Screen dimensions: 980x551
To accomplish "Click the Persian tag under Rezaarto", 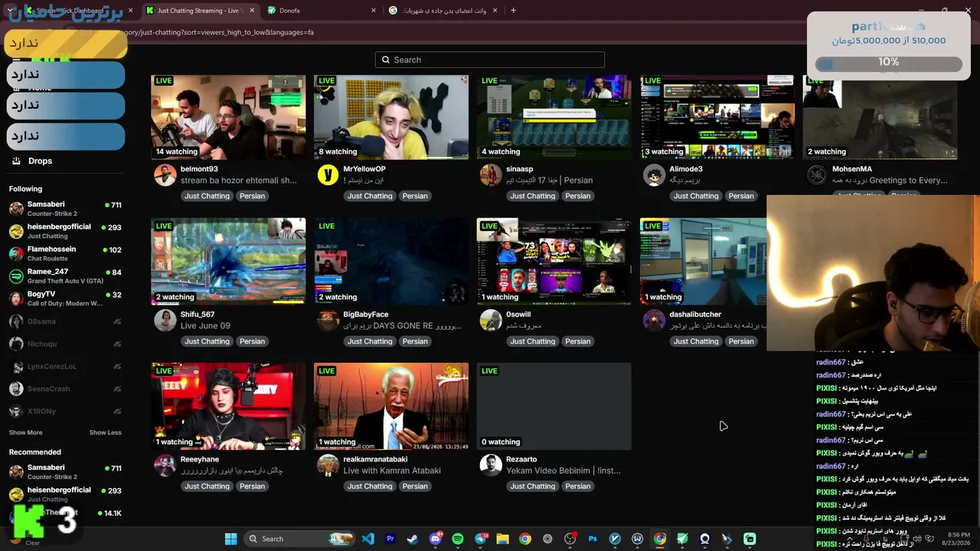I will tap(578, 486).
